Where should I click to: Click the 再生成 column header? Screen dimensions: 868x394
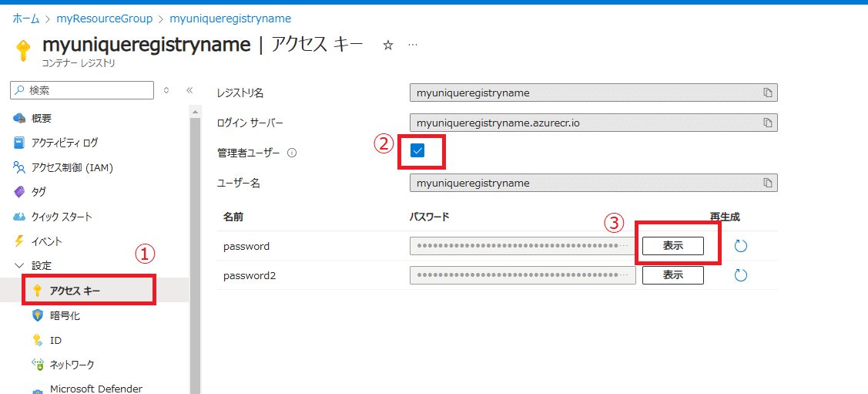pyautogui.click(x=725, y=216)
